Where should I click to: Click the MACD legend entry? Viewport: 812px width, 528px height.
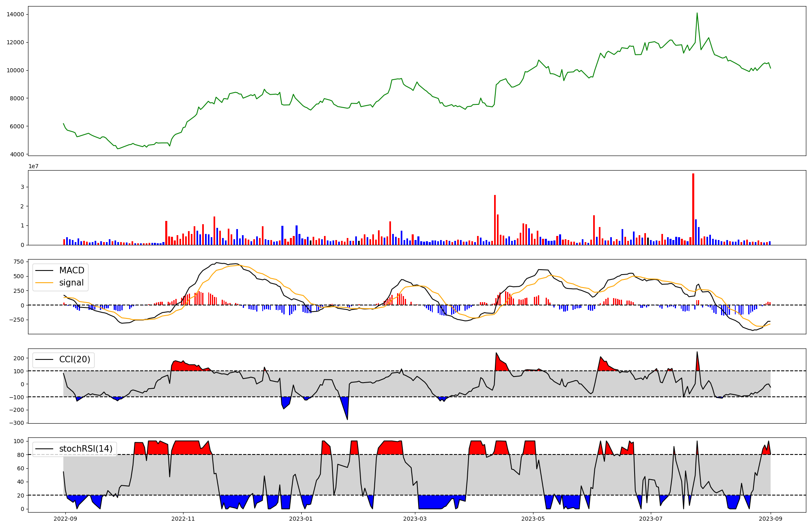coord(71,270)
